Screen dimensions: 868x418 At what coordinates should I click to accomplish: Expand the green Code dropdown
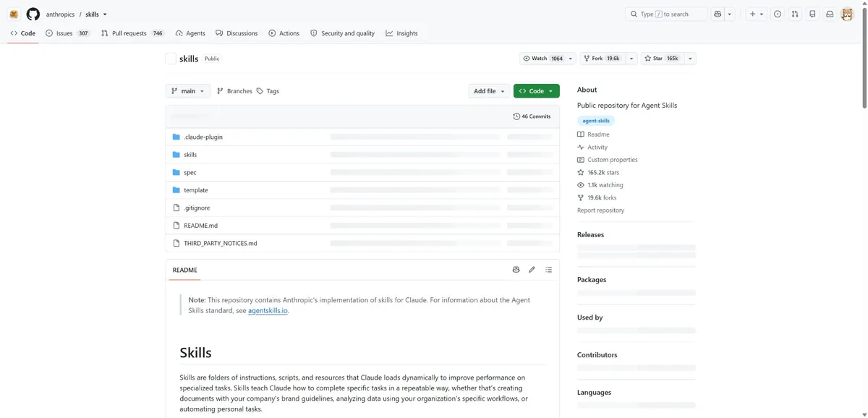coord(537,91)
